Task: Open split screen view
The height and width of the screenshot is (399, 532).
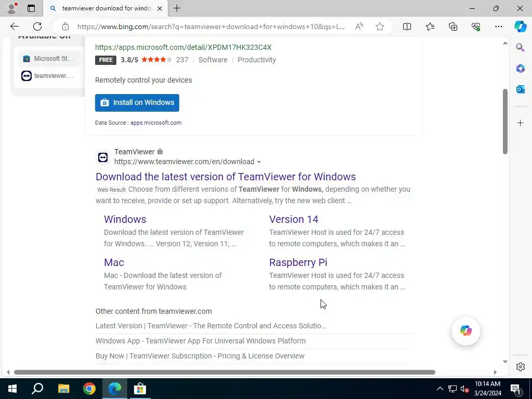Action: click(x=407, y=26)
